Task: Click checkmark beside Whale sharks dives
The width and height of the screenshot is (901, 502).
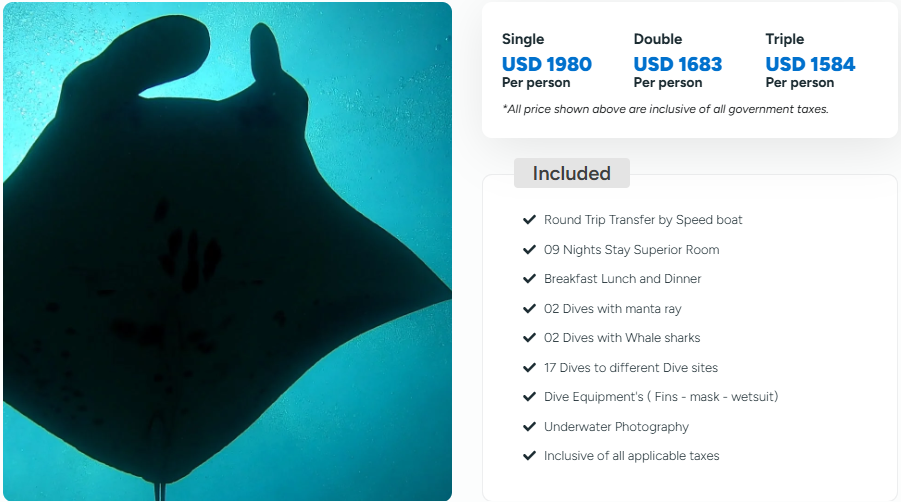Action: pos(529,338)
